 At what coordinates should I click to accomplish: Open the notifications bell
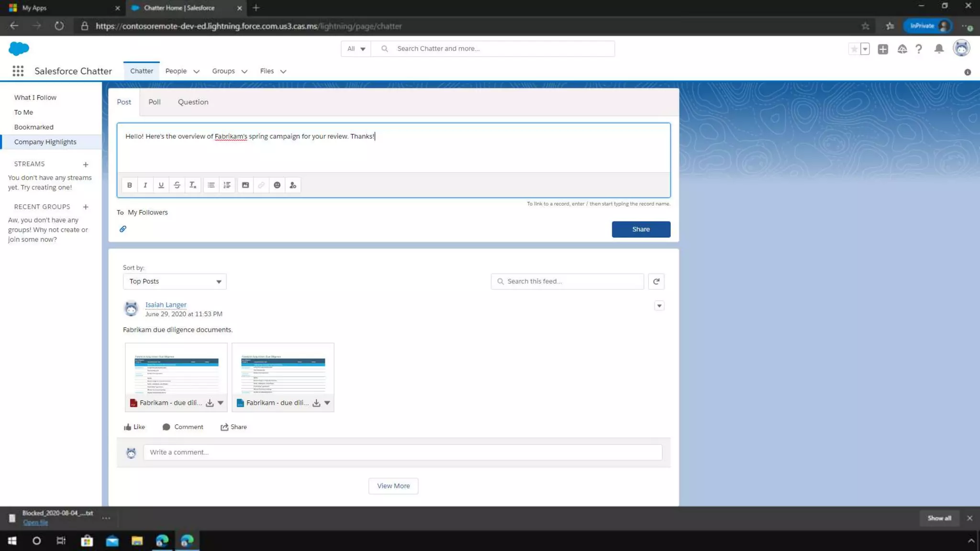click(939, 49)
